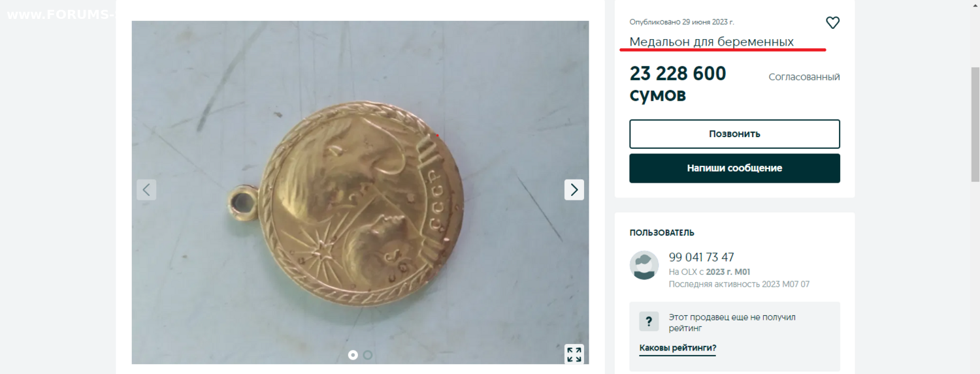Open fullscreen view of medal photo

574,354
